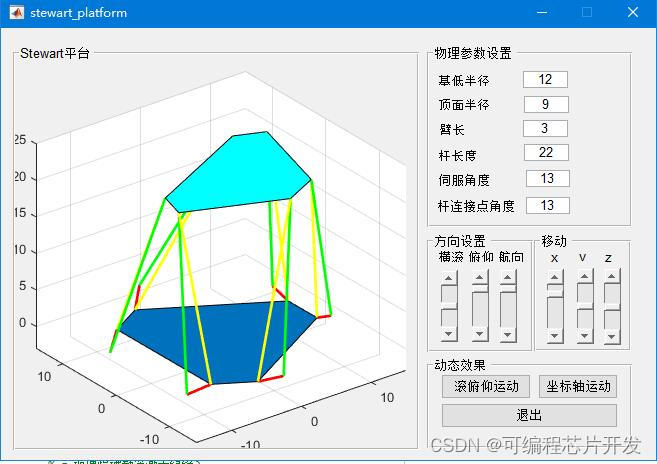Minimize the stewart_platform window
This screenshot has height=464, width=657.
pos(542,13)
